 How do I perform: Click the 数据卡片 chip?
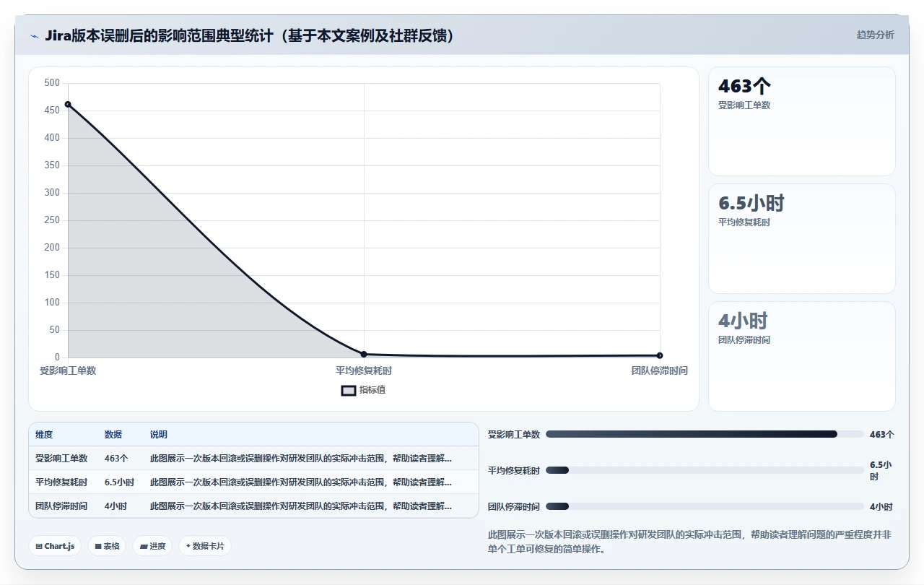click(x=205, y=546)
